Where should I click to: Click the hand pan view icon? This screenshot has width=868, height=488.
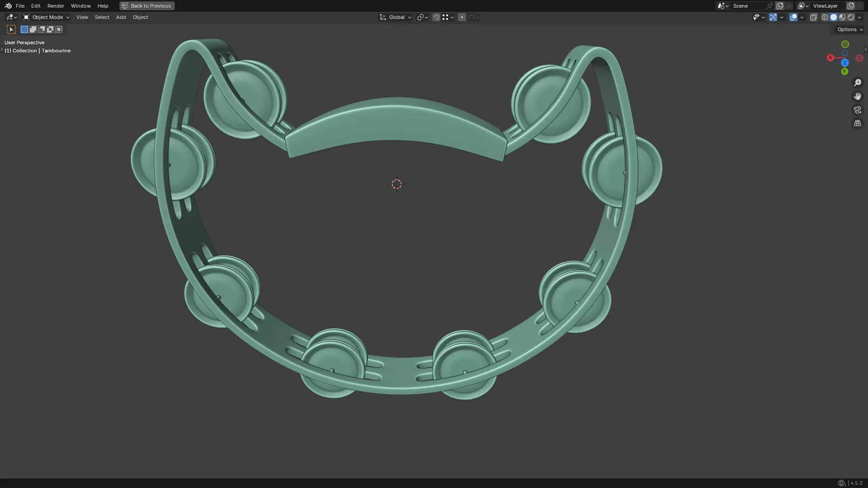(857, 96)
